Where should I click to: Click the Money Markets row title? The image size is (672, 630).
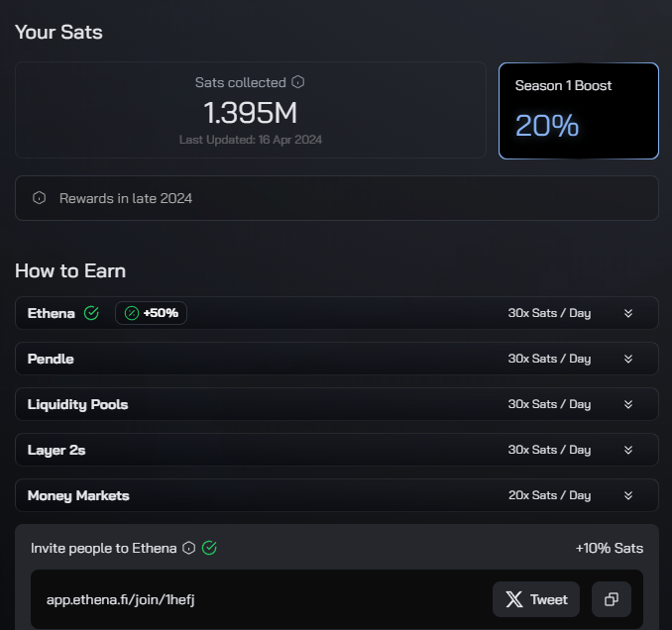pos(78,495)
